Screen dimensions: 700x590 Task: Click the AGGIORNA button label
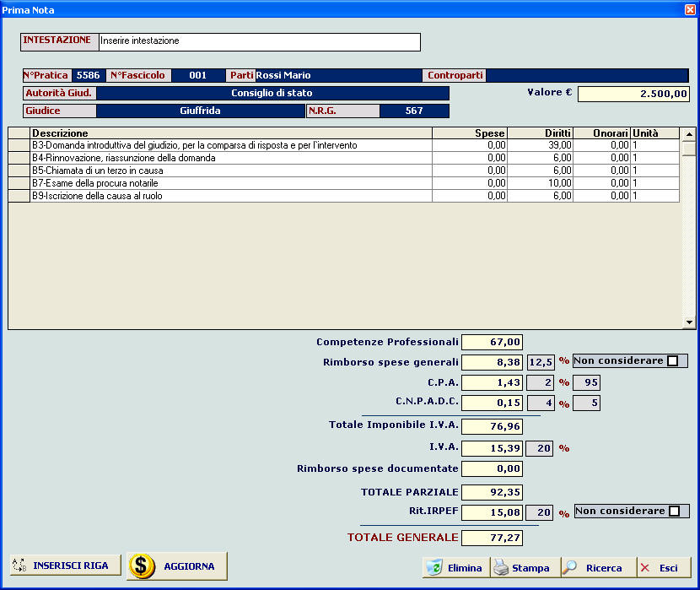(189, 566)
